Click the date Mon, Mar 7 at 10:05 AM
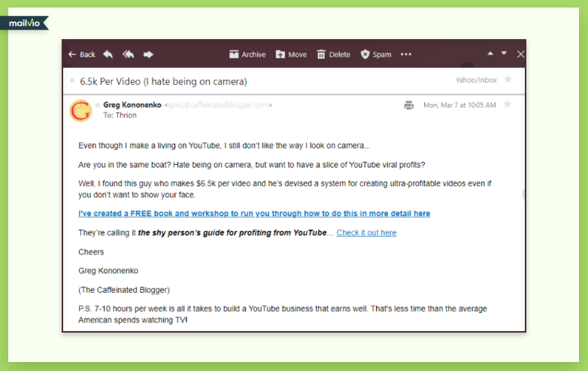This screenshot has height=371, width=588. click(x=459, y=105)
